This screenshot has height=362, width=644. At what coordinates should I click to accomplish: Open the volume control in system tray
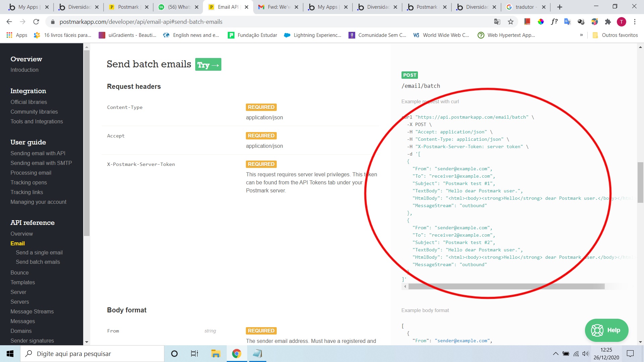(x=586, y=354)
